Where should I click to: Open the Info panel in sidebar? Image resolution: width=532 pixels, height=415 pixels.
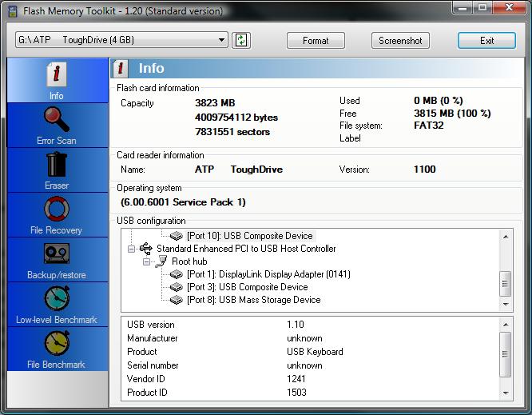58,81
